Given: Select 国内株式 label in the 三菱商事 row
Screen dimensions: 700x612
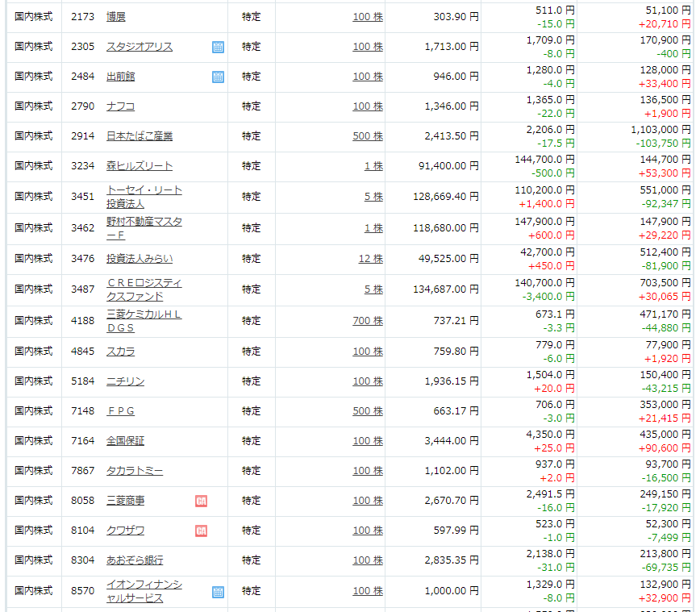Looking at the screenshot, I should pos(34,501).
